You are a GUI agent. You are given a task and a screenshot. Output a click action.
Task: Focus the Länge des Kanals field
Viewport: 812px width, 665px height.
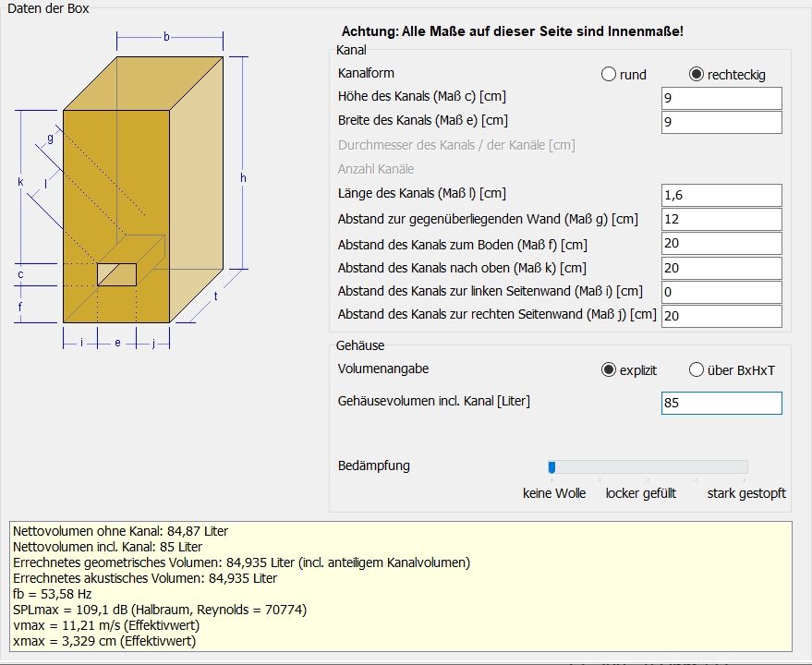click(721, 195)
